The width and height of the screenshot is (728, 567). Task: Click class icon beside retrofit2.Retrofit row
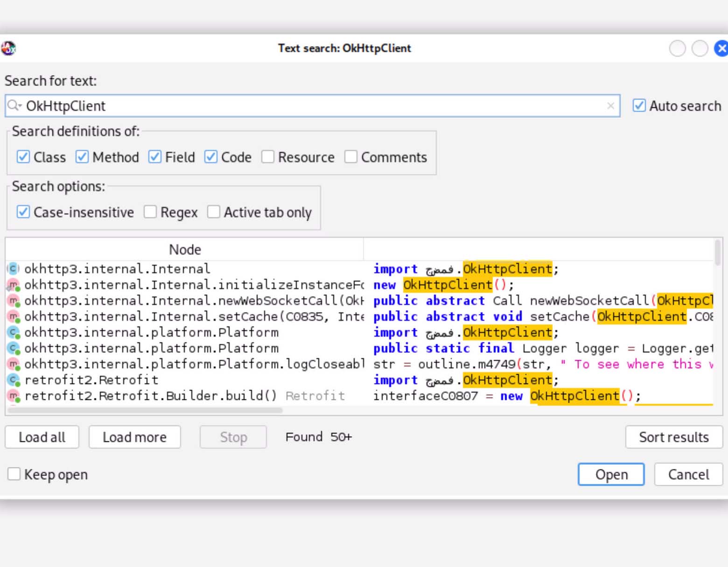(14, 380)
